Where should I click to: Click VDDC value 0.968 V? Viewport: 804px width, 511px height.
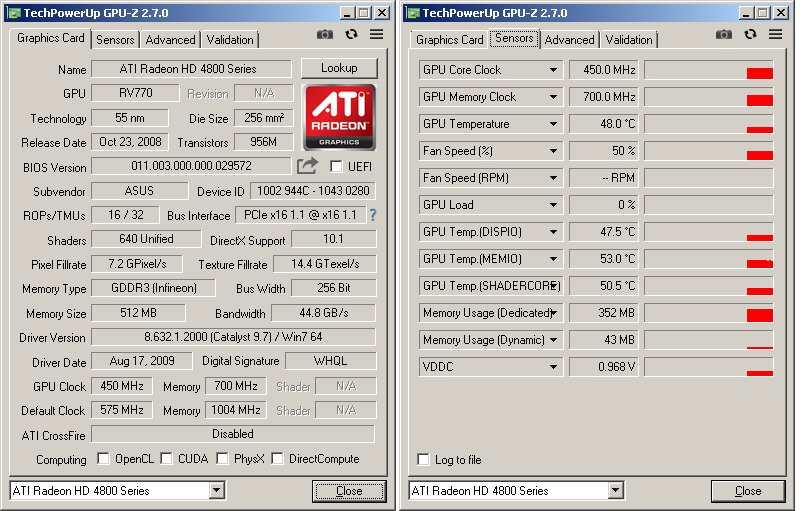tap(604, 367)
